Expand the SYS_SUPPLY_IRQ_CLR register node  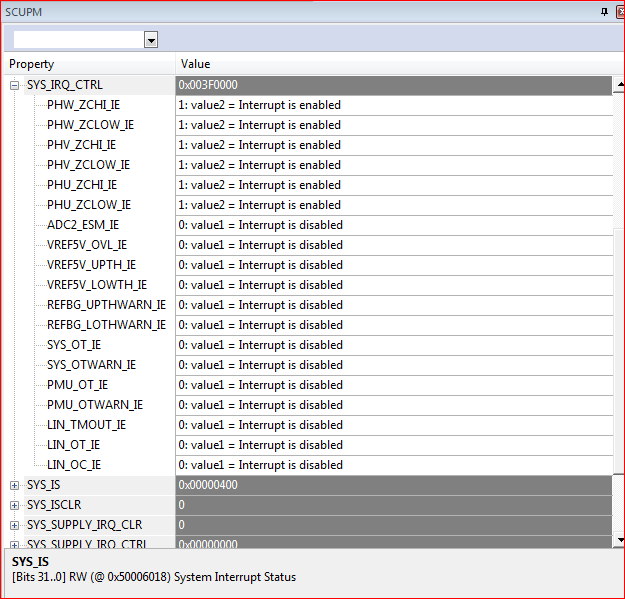coord(14,525)
